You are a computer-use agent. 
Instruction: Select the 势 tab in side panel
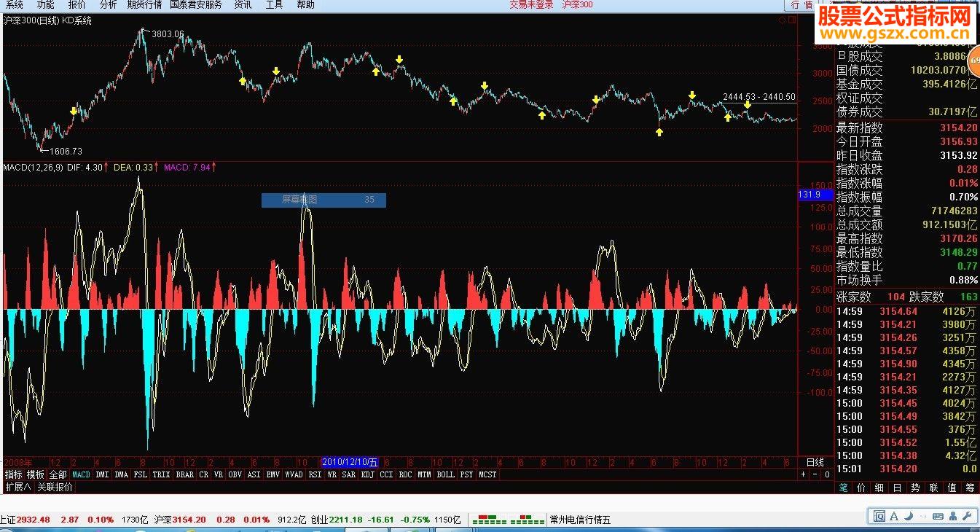click(915, 488)
